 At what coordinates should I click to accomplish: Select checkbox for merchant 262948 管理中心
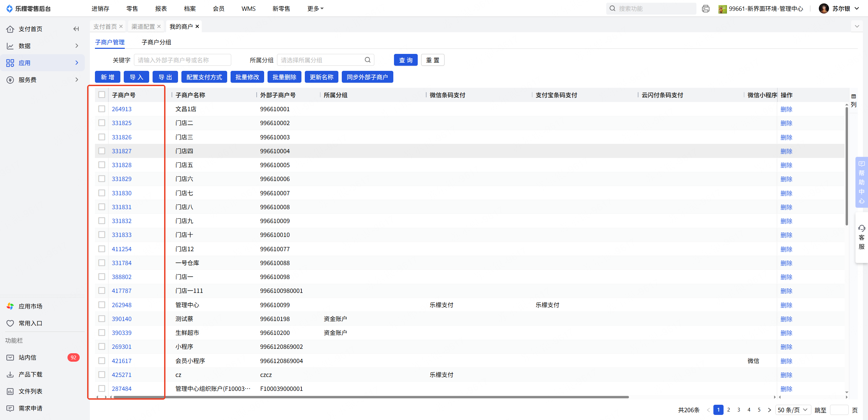click(x=102, y=305)
